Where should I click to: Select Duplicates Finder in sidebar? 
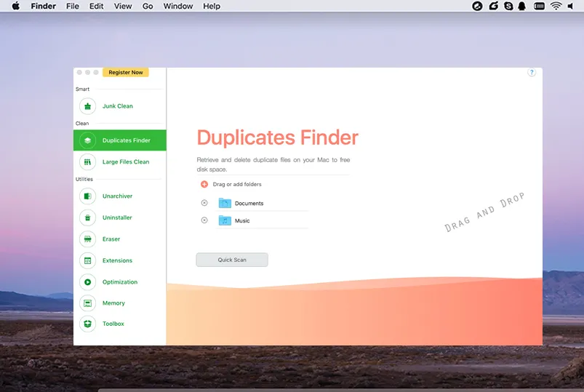click(x=120, y=140)
